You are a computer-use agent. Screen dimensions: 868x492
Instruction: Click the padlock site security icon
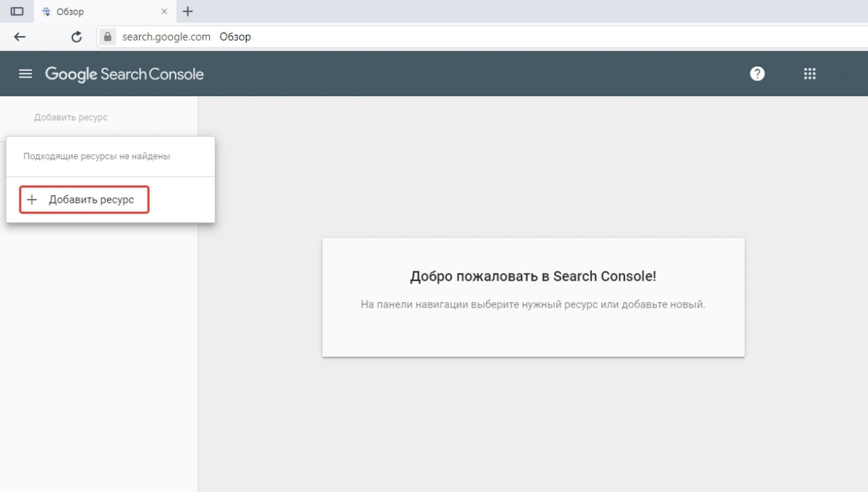coord(109,37)
